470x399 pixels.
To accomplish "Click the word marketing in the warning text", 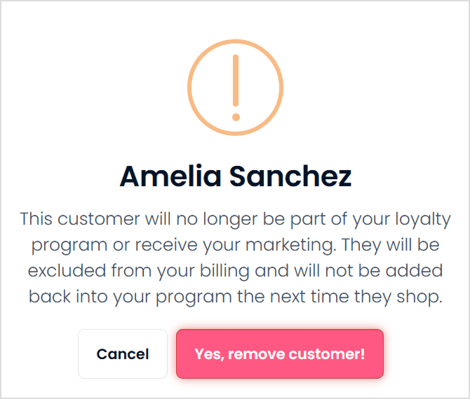I will click(289, 246).
